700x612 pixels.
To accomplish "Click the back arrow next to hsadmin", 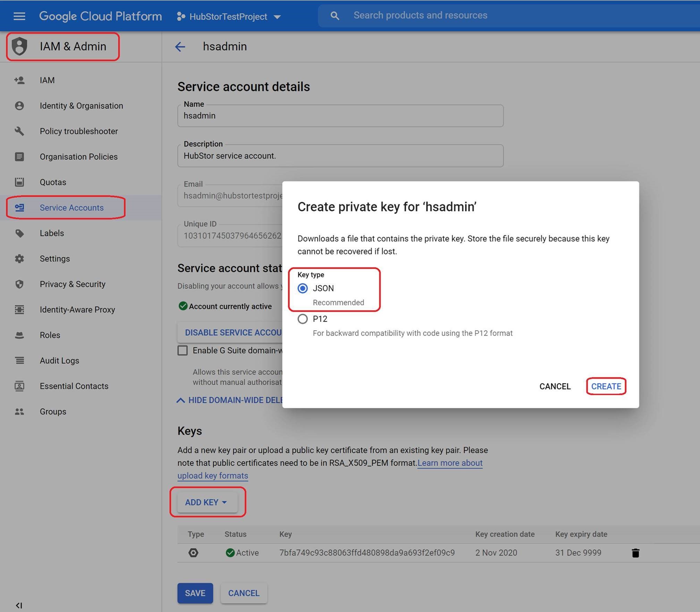I will [180, 47].
